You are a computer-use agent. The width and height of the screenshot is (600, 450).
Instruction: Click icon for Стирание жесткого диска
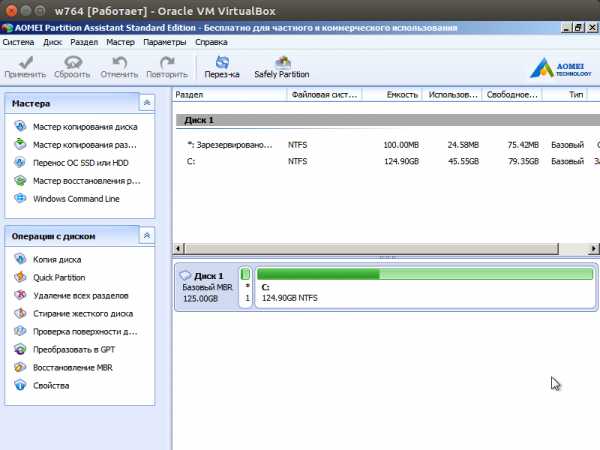coord(20,313)
